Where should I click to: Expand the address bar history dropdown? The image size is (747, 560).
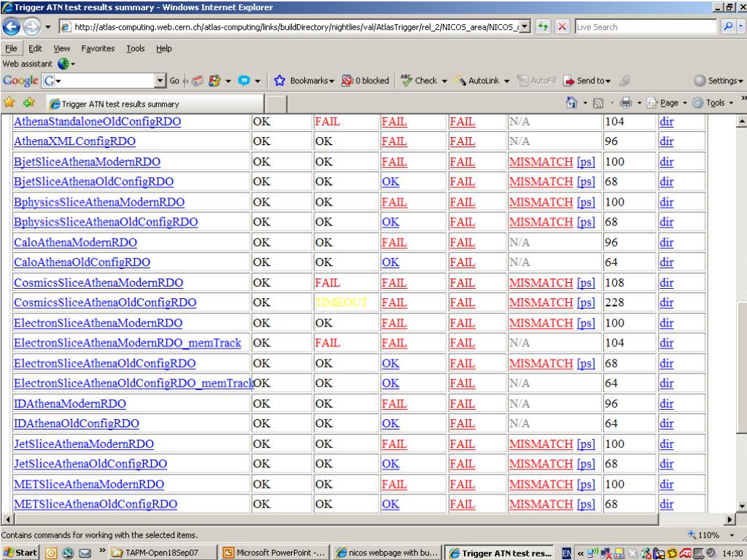pyautogui.click(x=525, y=27)
